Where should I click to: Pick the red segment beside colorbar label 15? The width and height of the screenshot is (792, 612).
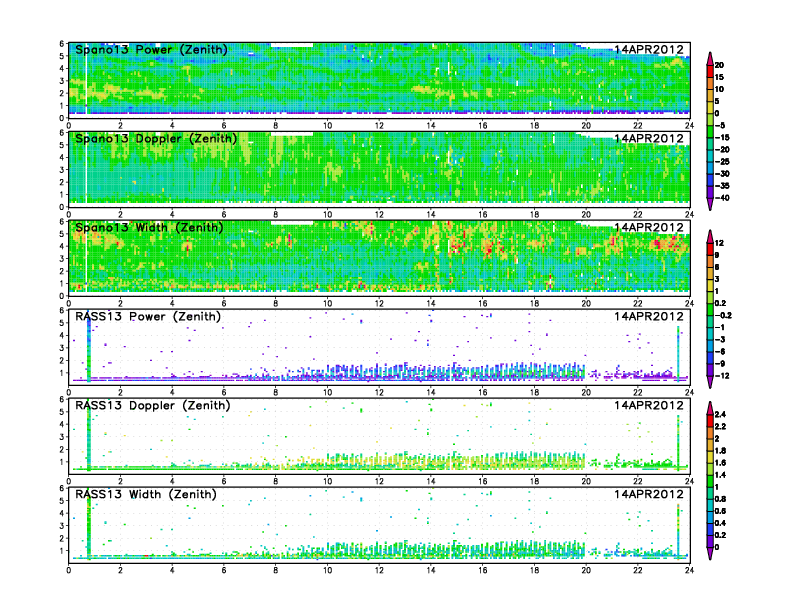(710, 71)
